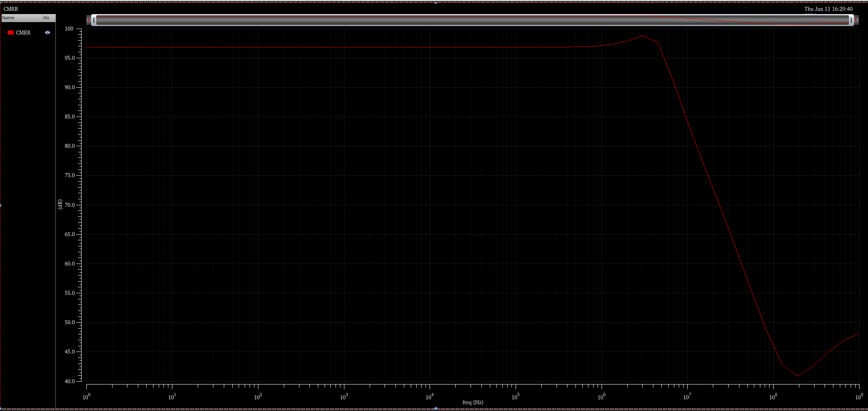868x411 pixels.
Task: Click the 10^0 x-axis tick label
Action: click(86, 397)
